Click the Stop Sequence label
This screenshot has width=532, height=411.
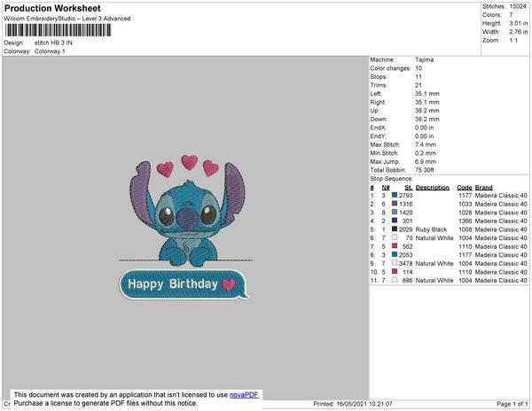coord(396,179)
